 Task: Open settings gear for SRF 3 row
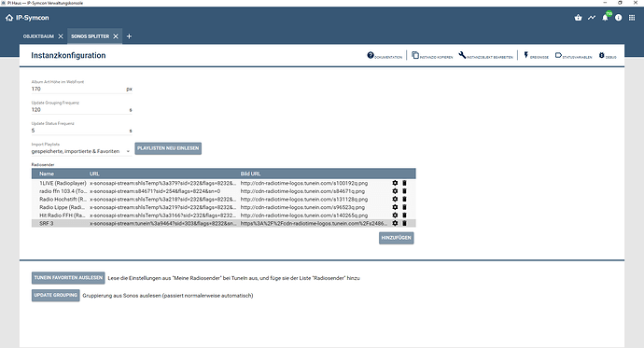[x=395, y=223]
